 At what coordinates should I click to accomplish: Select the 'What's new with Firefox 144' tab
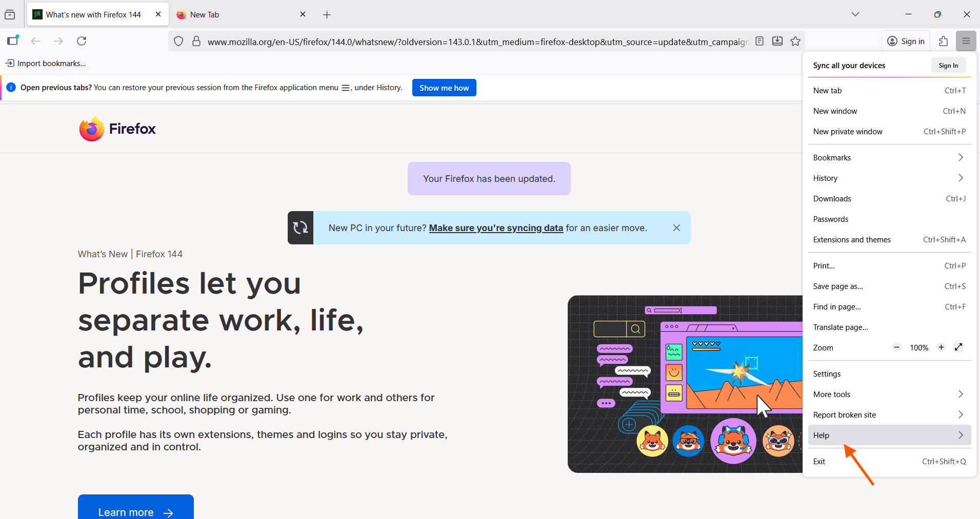click(x=98, y=14)
